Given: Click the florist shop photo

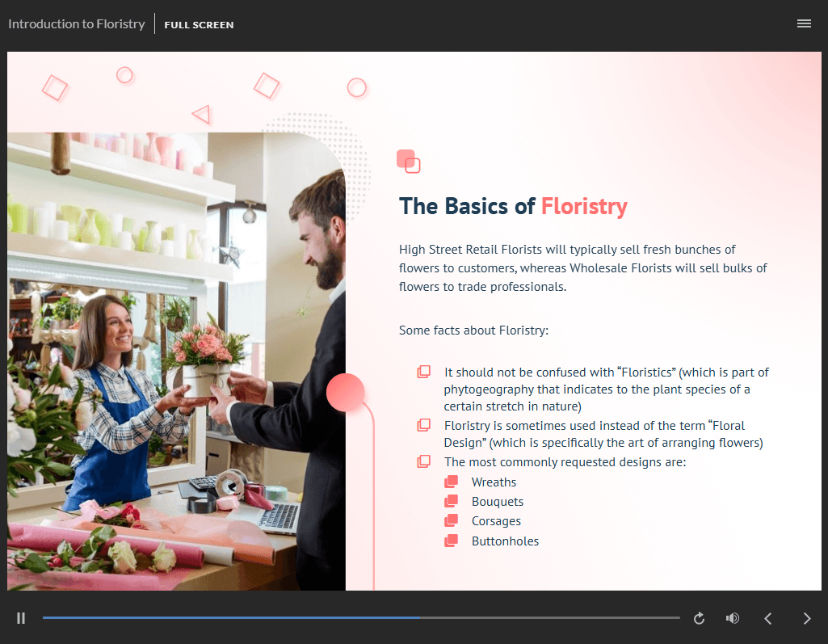Looking at the screenshot, I should pos(176,361).
